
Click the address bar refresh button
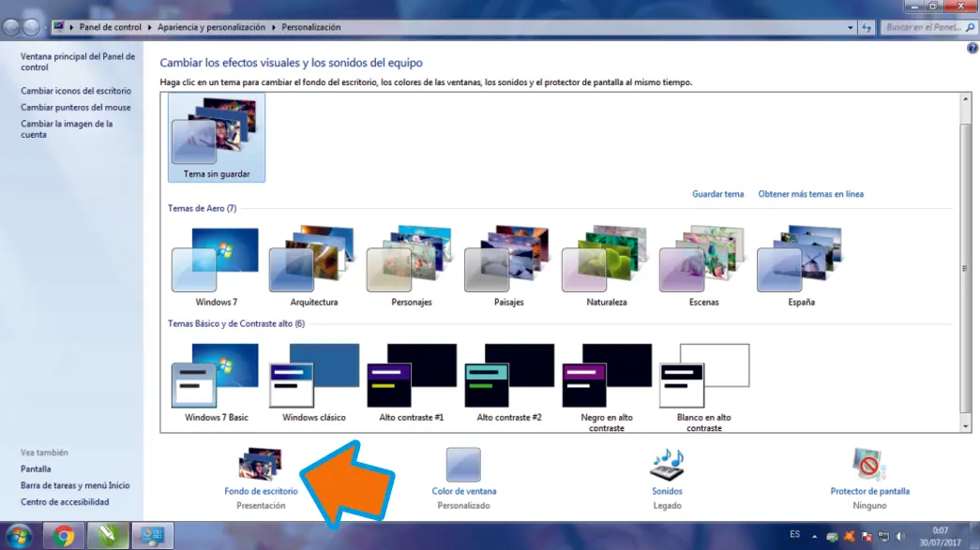[x=867, y=27]
